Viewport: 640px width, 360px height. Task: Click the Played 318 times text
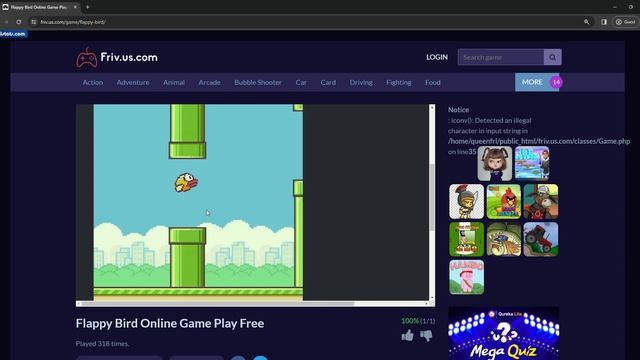coord(102,344)
